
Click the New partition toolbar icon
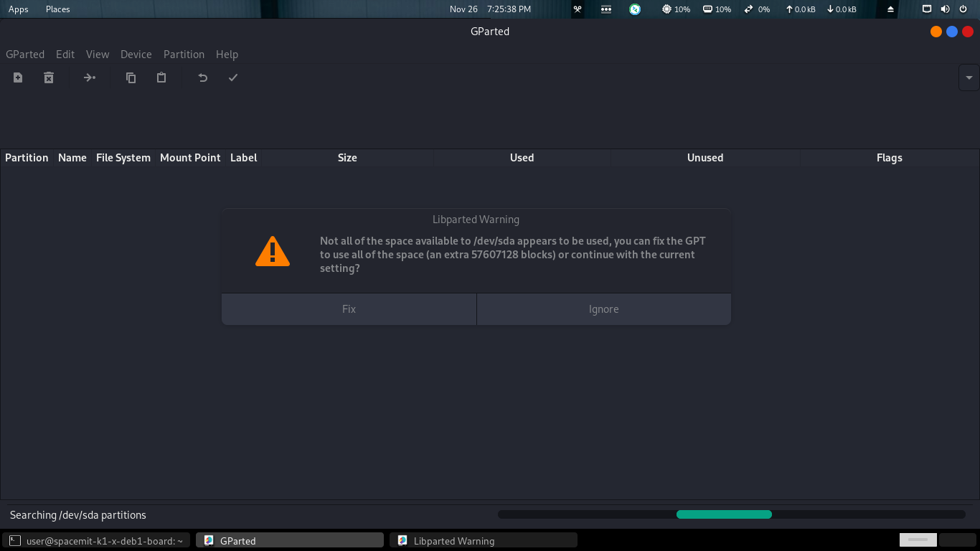tap(18, 77)
